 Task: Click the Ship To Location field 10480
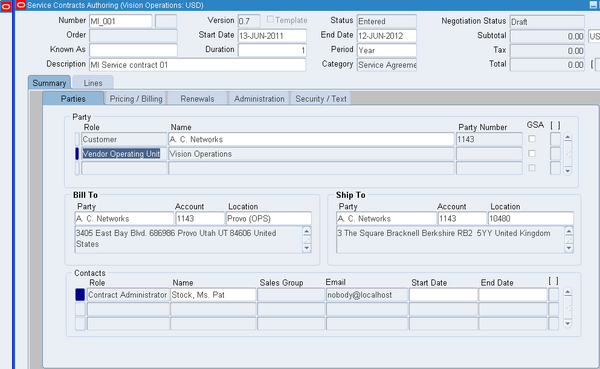[x=531, y=219]
